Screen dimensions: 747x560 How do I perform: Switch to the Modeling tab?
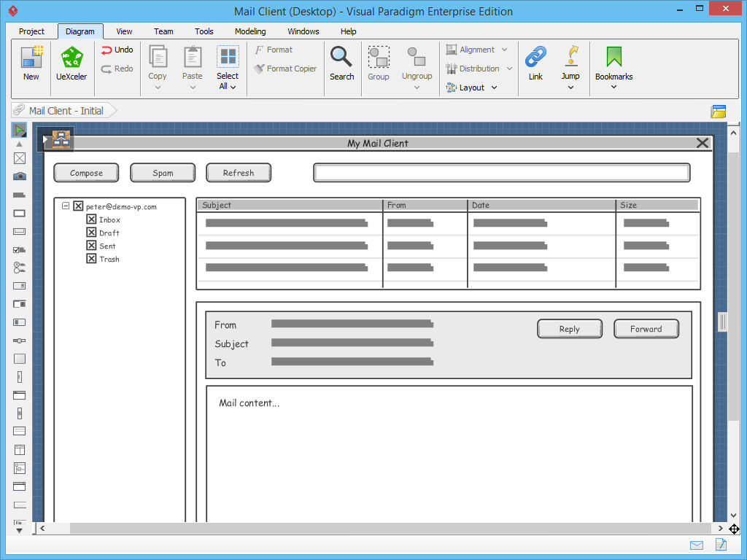tap(250, 31)
